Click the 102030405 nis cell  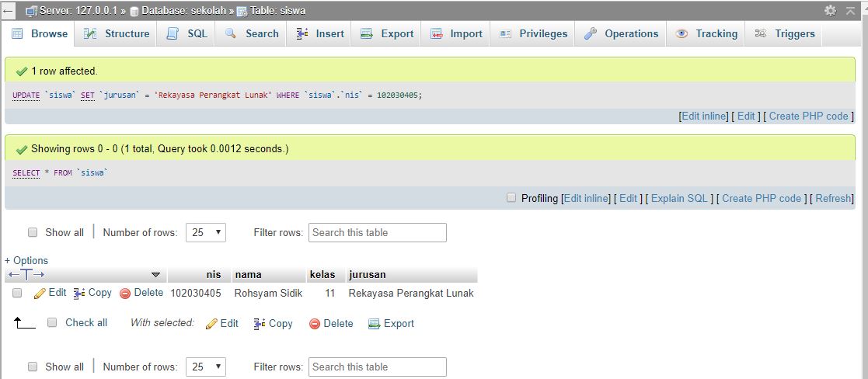tap(195, 294)
